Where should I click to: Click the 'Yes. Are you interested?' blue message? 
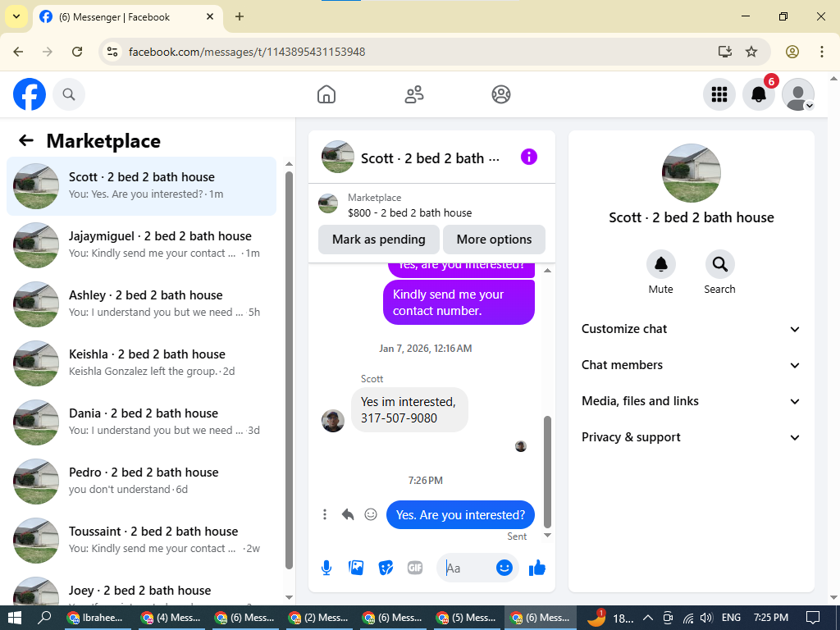click(x=460, y=515)
